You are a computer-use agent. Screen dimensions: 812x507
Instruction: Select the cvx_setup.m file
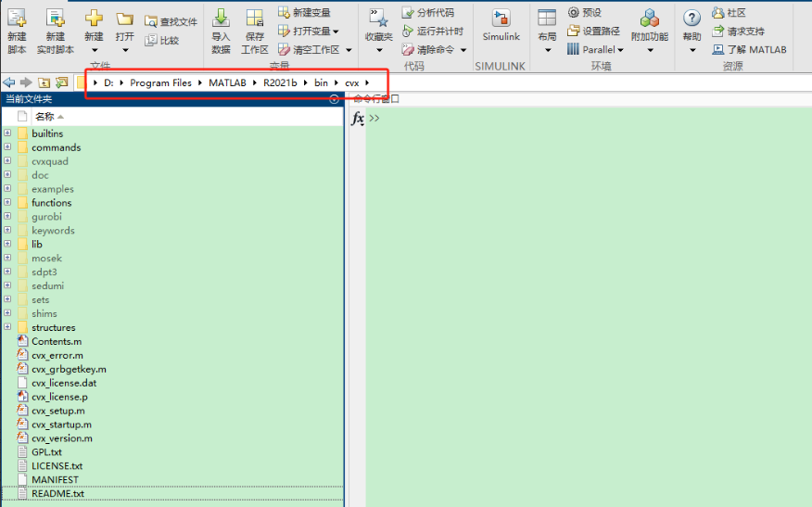coord(57,411)
